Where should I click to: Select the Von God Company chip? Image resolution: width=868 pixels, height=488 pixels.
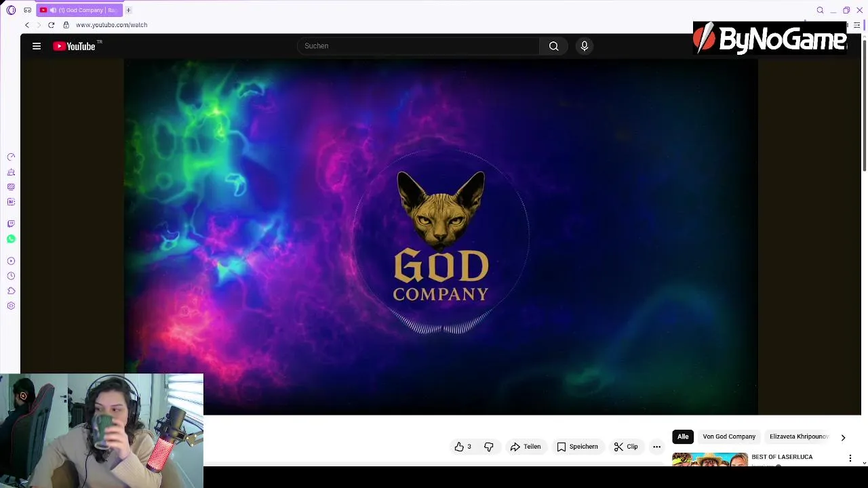(x=729, y=436)
